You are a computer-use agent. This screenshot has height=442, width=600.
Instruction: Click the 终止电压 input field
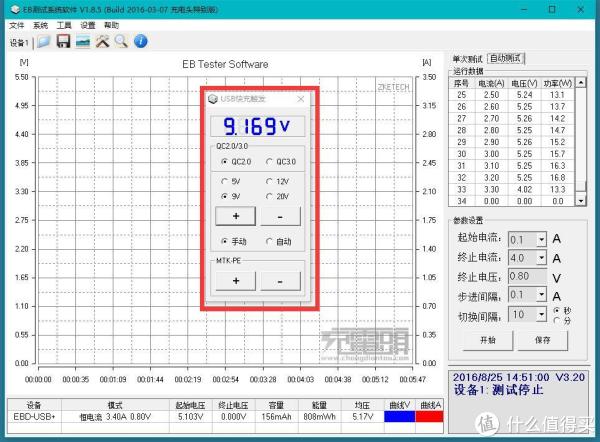pos(527,276)
